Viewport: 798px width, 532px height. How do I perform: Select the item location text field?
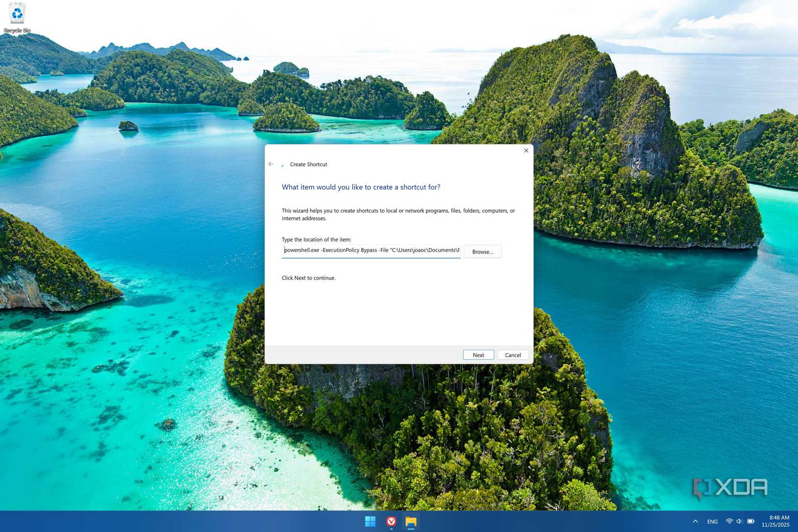(x=371, y=250)
